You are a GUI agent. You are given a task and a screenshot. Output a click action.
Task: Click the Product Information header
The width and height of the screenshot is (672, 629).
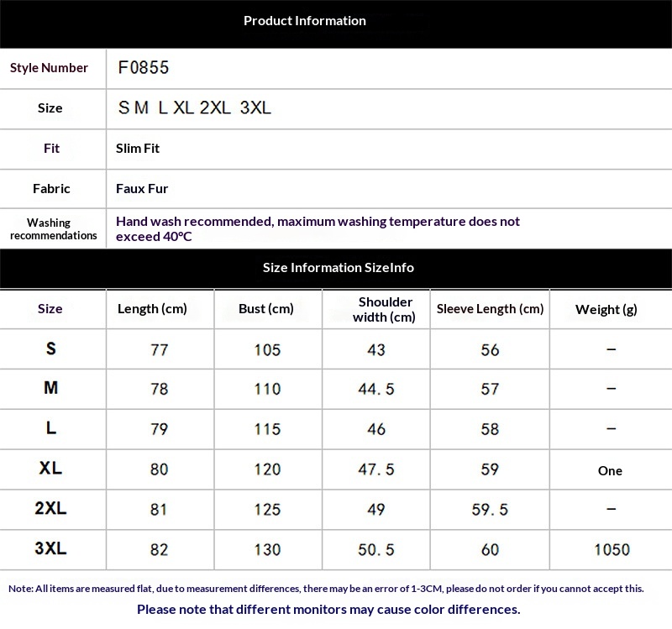[x=305, y=20]
